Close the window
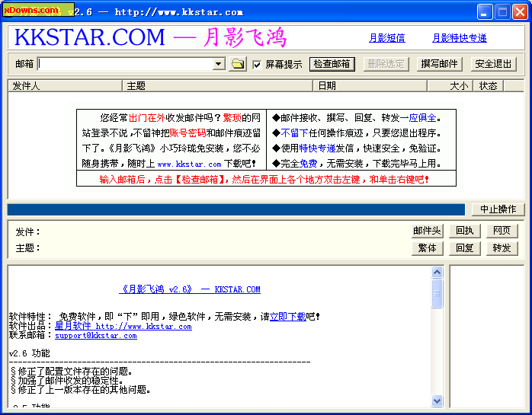 520,12
